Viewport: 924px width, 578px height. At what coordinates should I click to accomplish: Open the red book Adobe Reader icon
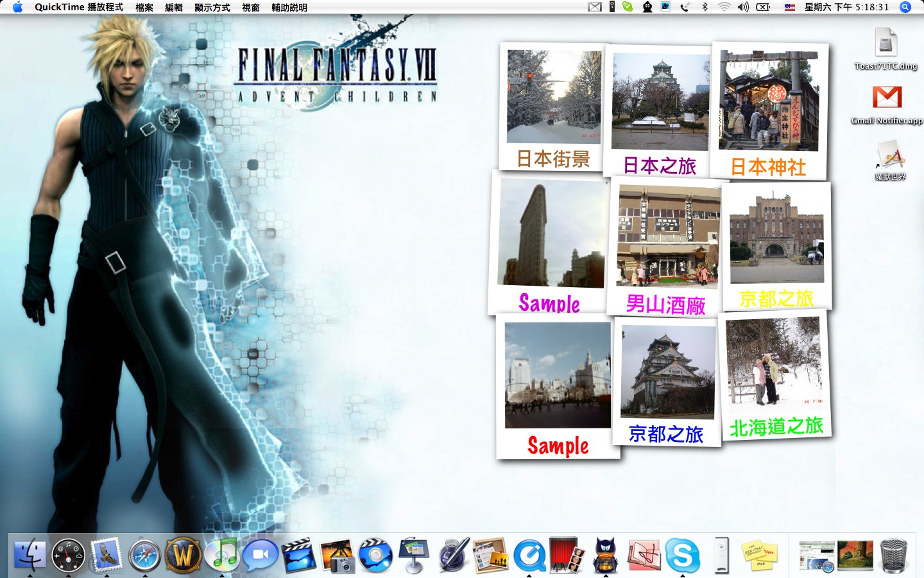coord(644,555)
